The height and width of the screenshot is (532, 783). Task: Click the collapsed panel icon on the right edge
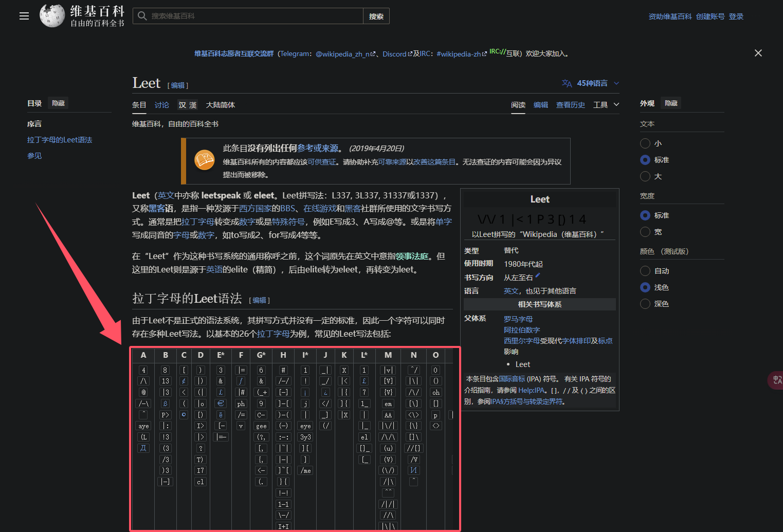[x=776, y=380]
